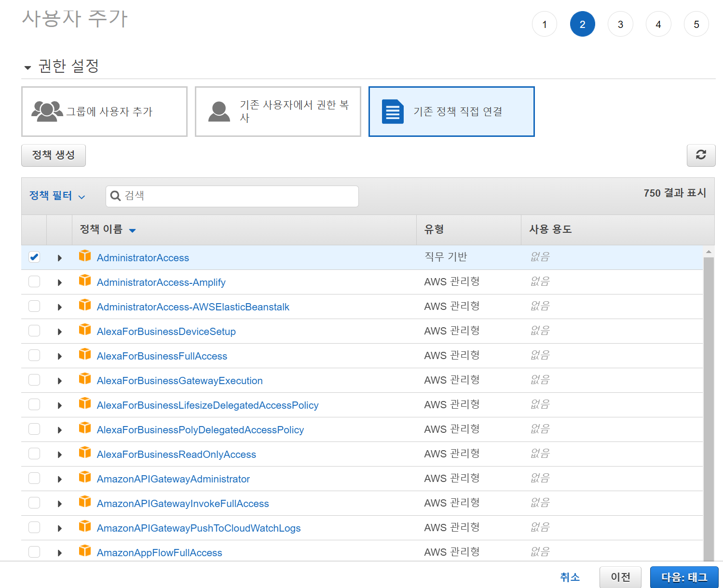
Task: Click the refresh policies icon button
Action: 701,155
